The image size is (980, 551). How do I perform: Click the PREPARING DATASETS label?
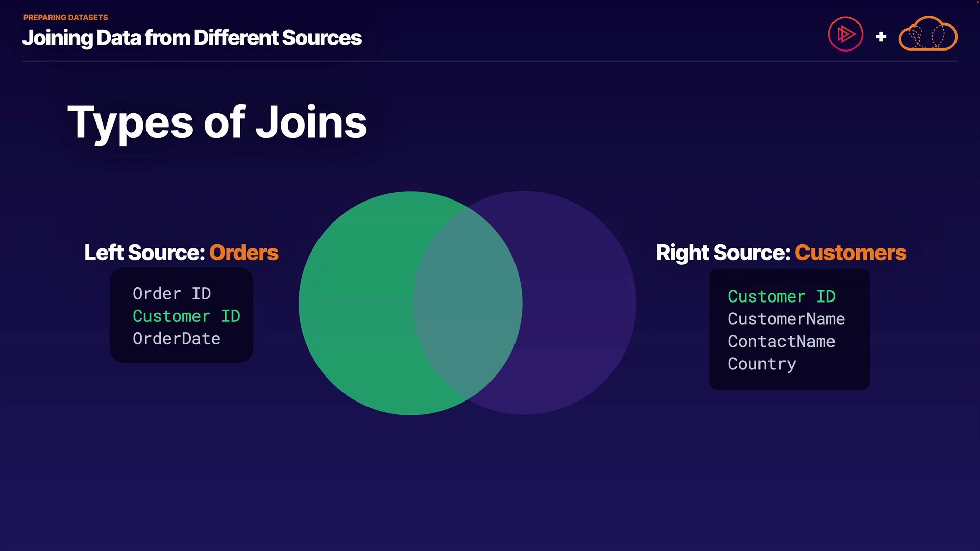(x=65, y=17)
